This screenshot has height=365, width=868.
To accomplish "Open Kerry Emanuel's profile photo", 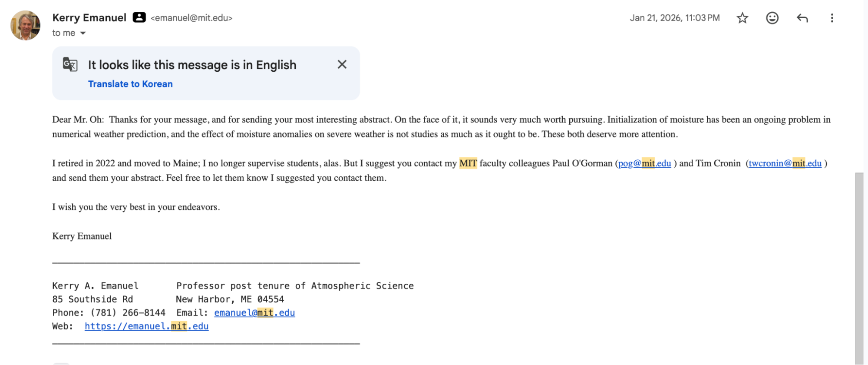I will coord(25,25).
